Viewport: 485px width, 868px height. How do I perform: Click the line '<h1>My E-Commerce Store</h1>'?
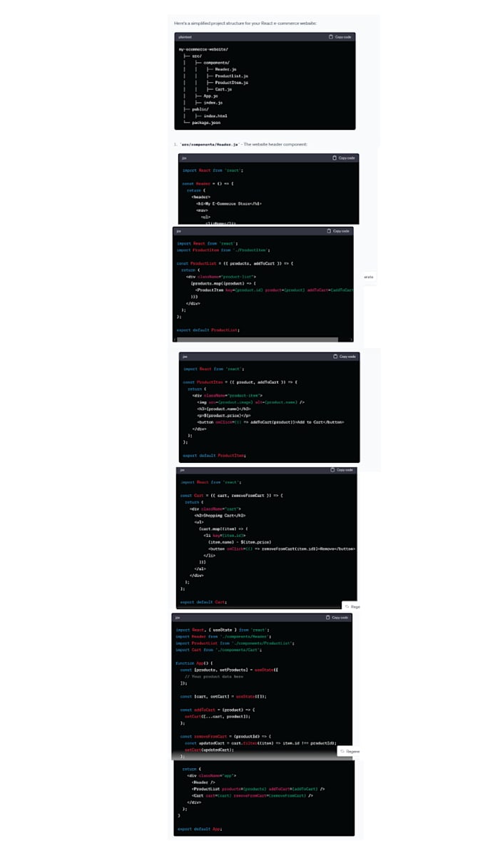[x=228, y=203]
